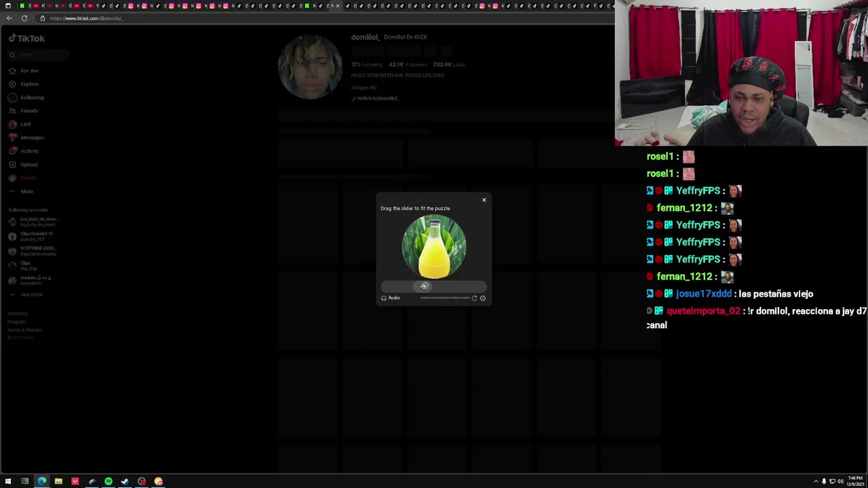Show hidden system tray icons
Screen dimensions: 868x488
tap(816, 481)
